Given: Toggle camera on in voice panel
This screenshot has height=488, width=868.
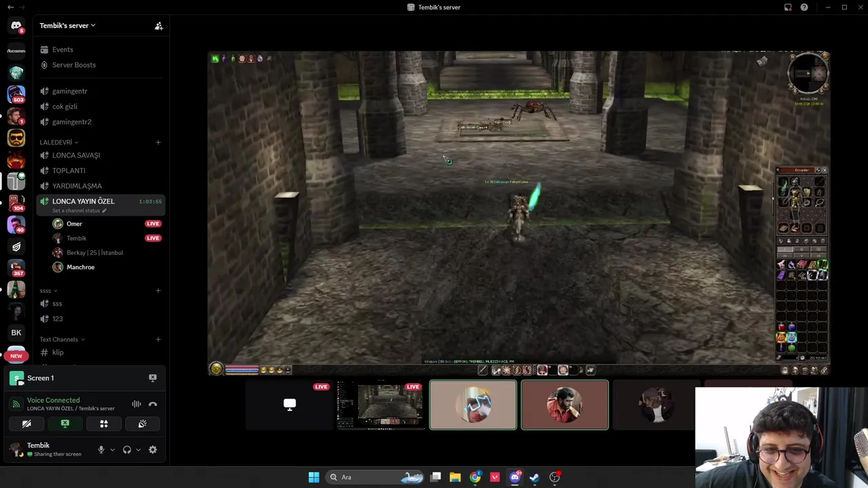Looking at the screenshot, I should (x=26, y=424).
